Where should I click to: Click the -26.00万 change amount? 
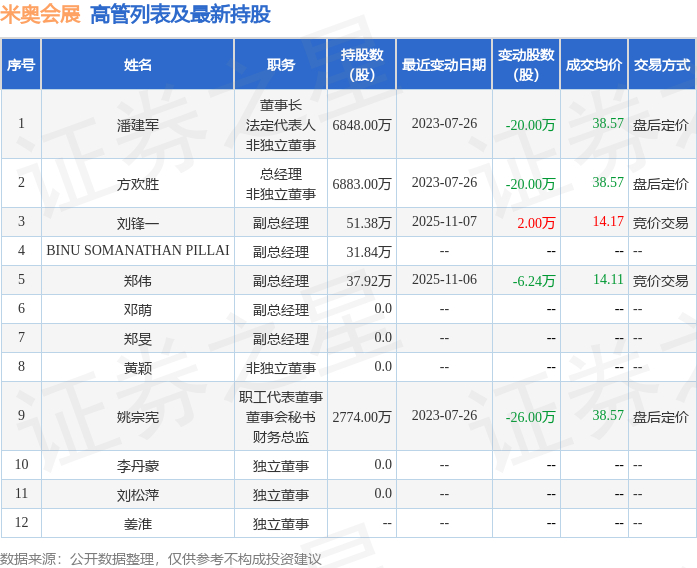(x=530, y=417)
